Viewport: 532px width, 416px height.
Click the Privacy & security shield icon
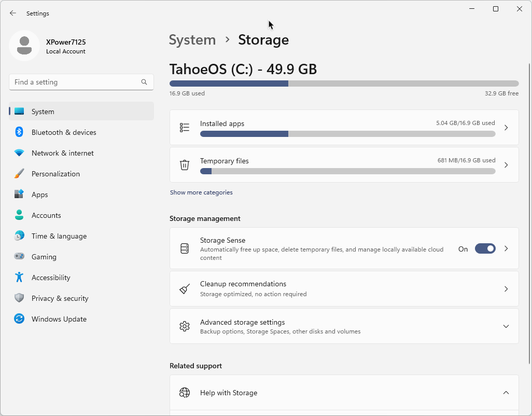19,298
